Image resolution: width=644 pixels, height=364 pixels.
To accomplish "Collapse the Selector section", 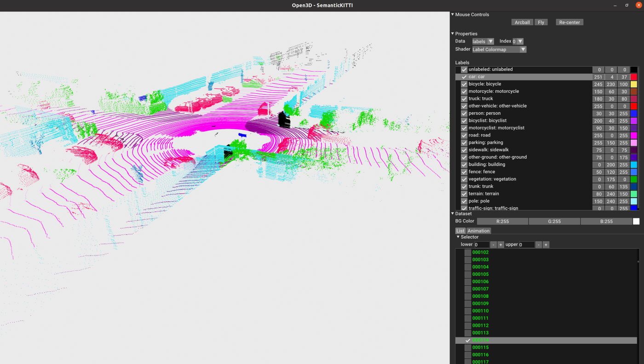I will click(458, 236).
